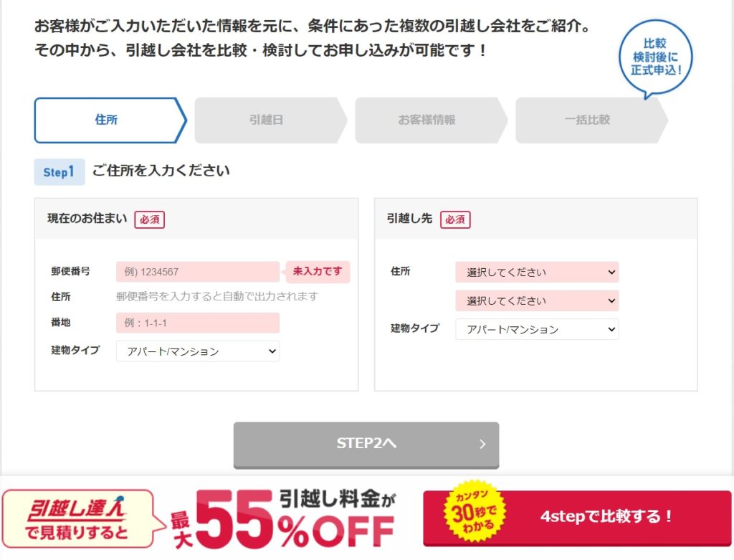734x560 pixels.
Task: Focus the 番地 input field
Action: pyautogui.click(x=198, y=323)
